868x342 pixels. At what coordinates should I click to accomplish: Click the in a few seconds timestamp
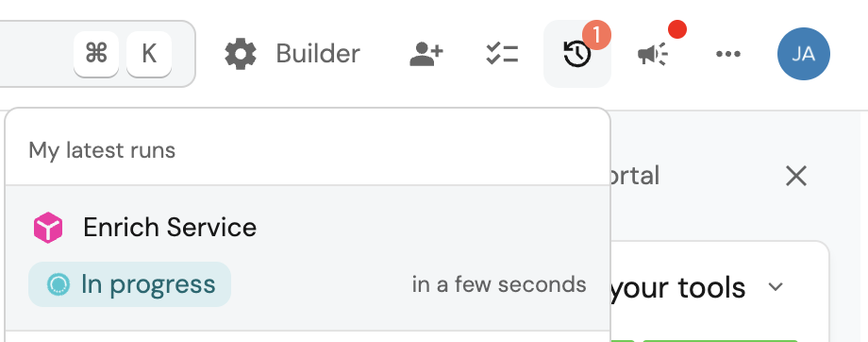(x=499, y=284)
